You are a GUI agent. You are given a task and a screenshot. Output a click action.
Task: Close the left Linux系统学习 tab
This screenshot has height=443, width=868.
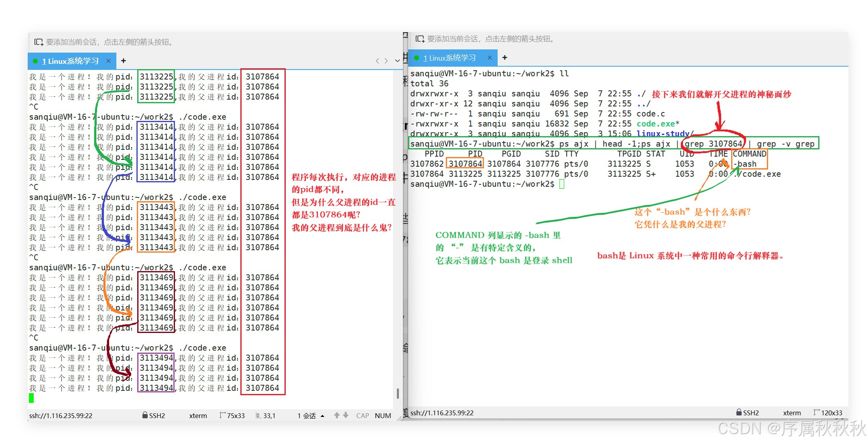[108, 61]
